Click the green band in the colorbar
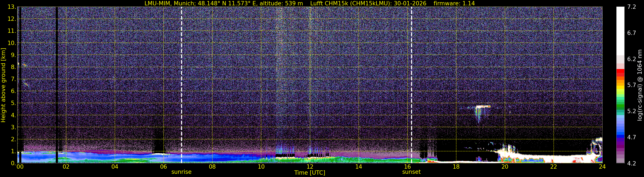Viewport: 644px width, 177px height. coord(620,106)
